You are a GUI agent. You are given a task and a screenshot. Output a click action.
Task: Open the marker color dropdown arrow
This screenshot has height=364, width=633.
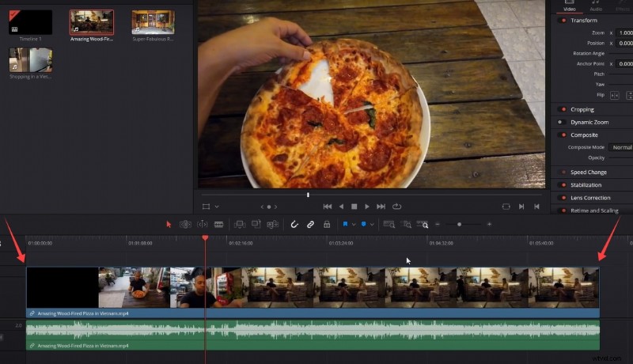372,225
